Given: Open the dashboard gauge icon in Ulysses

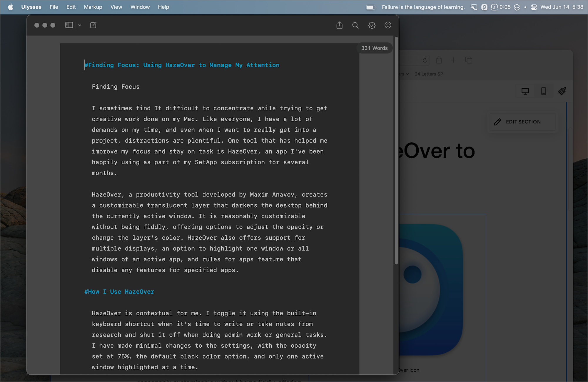Looking at the screenshot, I should click(x=388, y=25).
